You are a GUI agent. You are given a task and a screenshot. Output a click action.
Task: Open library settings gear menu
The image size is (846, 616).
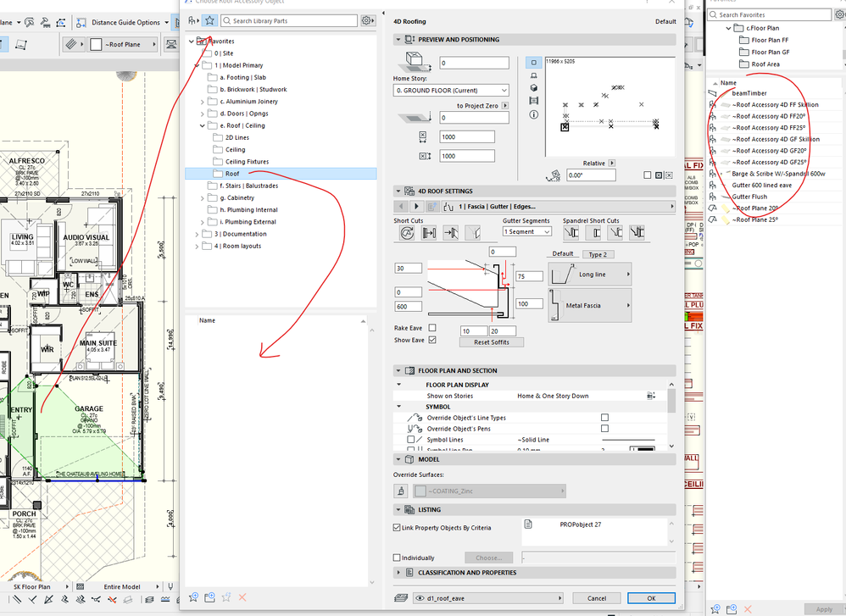pyautogui.click(x=367, y=20)
